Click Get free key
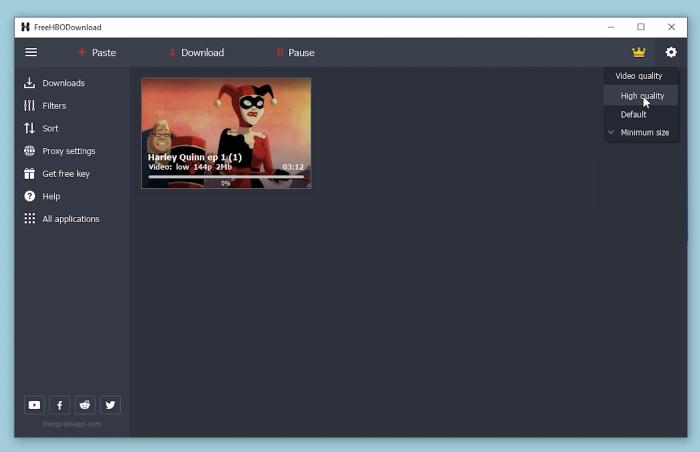 (57, 174)
